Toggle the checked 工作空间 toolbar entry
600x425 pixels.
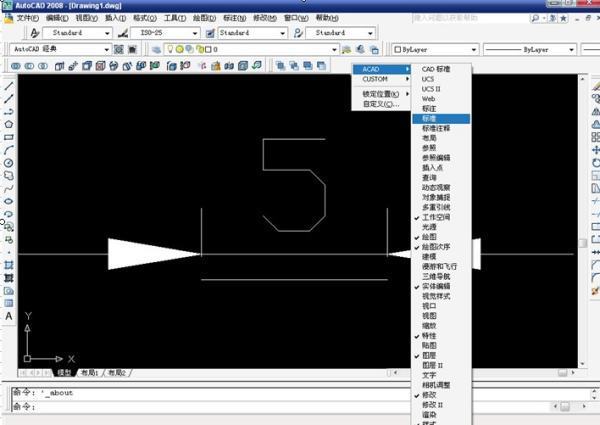[435, 217]
